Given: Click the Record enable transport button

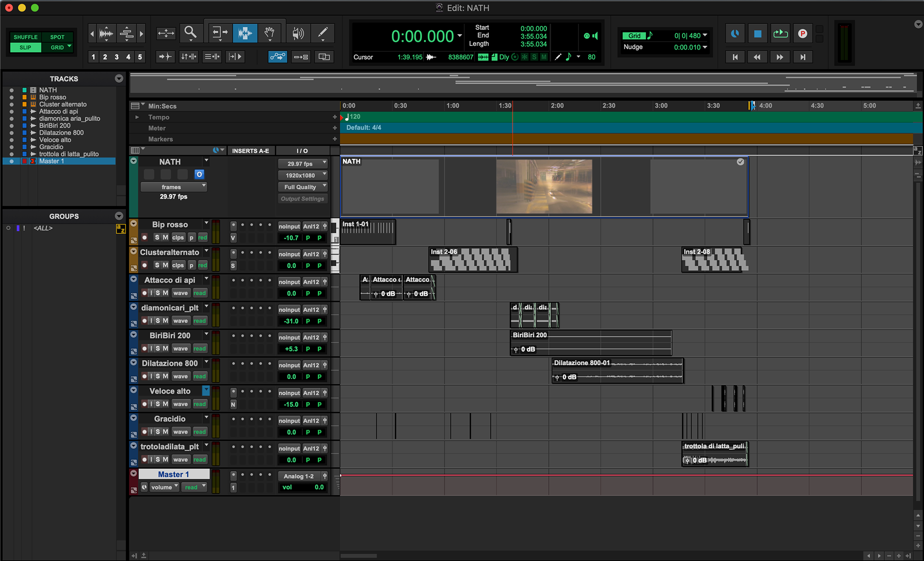Looking at the screenshot, I should 802,34.
